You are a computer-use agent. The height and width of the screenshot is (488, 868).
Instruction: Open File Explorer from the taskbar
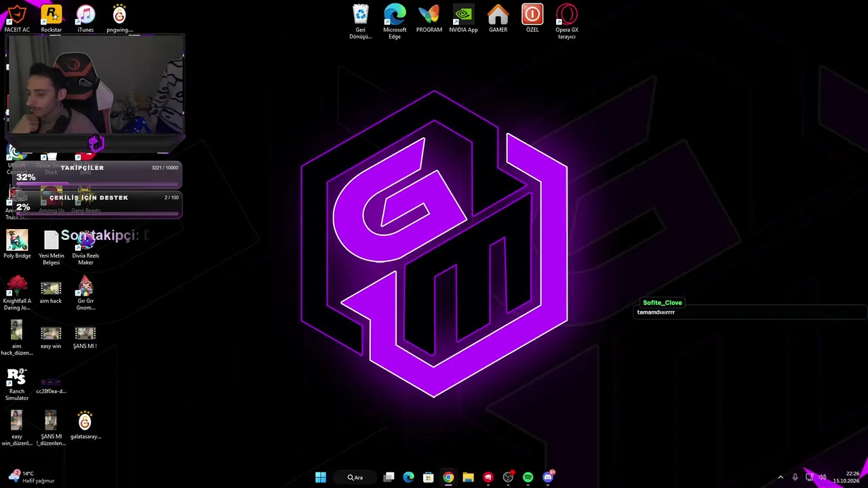(x=468, y=477)
